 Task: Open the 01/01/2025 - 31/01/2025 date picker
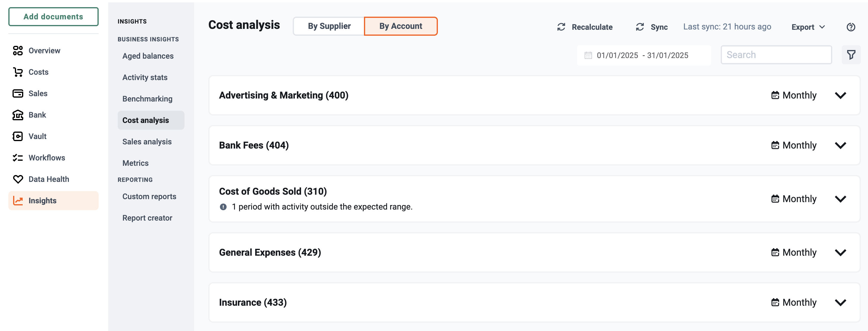pos(644,55)
